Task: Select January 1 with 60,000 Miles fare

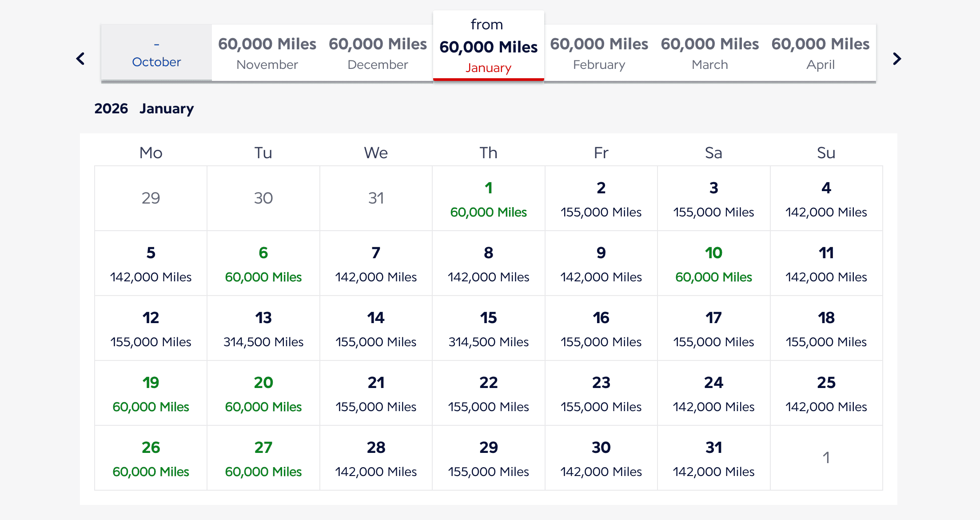Action: (x=488, y=199)
